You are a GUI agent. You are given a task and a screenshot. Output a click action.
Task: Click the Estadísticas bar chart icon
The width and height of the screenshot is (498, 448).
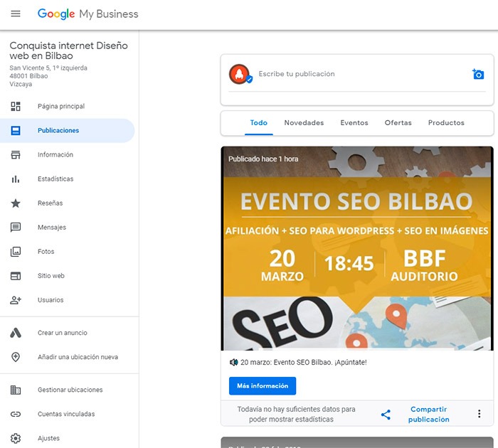[x=16, y=179]
